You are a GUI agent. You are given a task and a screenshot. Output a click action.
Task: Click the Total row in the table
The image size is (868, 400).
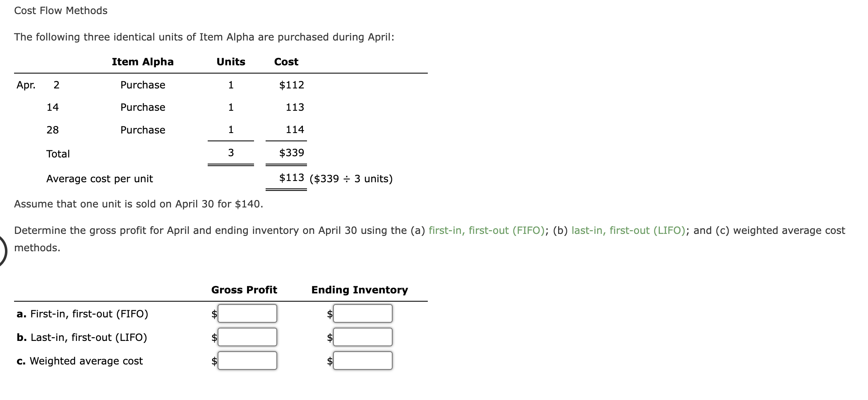tap(58, 154)
